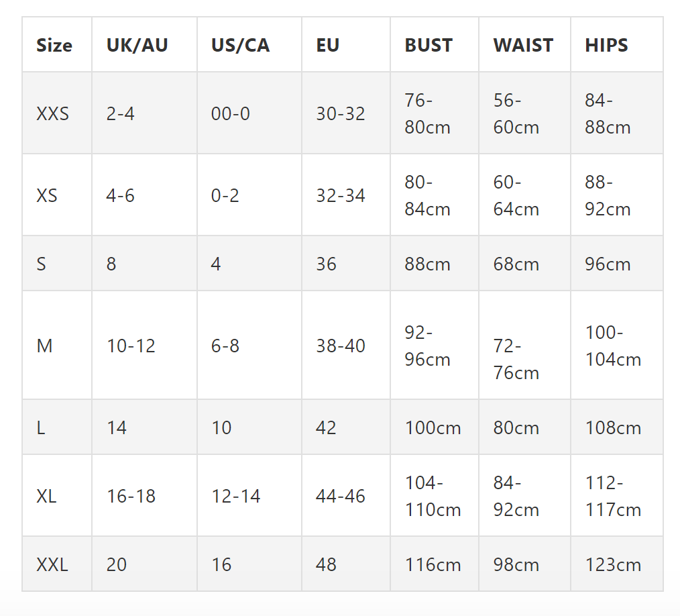Click the 10-12 UK/AU cell
This screenshot has width=680, height=616.
click(x=131, y=346)
